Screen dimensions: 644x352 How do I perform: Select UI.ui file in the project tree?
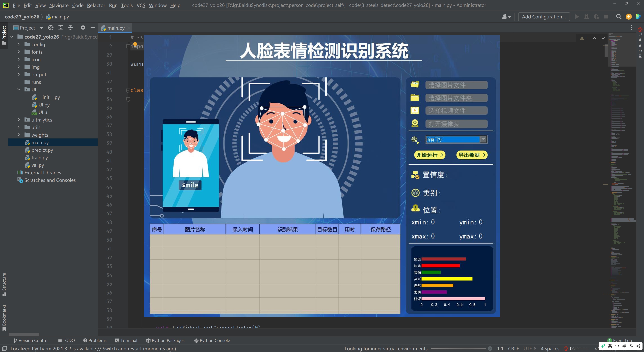[43, 112]
